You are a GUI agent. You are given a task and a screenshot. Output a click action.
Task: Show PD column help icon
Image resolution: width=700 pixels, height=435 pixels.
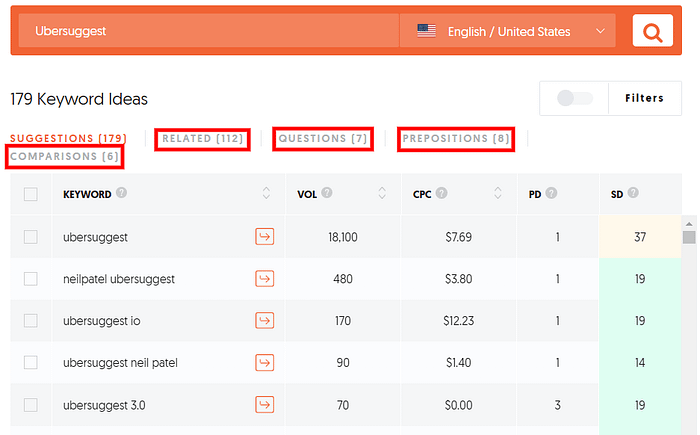pyautogui.click(x=551, y=193)
